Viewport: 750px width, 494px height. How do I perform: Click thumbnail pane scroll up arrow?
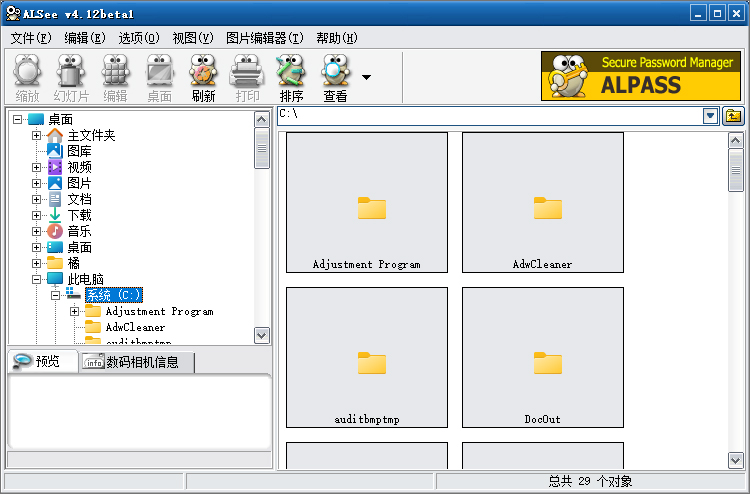coord(736,141)
